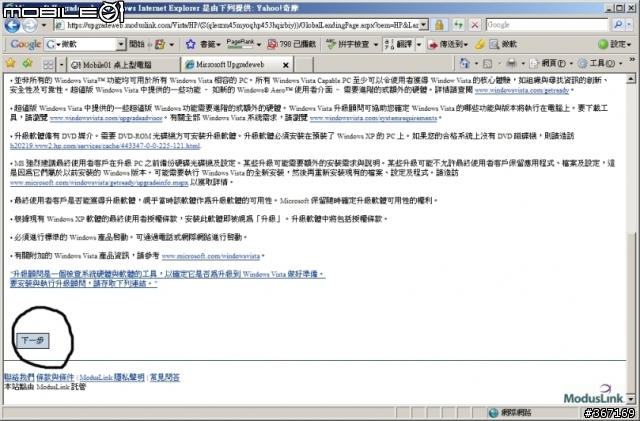The height and width of the screenshot is (421, 640).
Task: Expand the Home button dropdown
Action: click(476, 64)
